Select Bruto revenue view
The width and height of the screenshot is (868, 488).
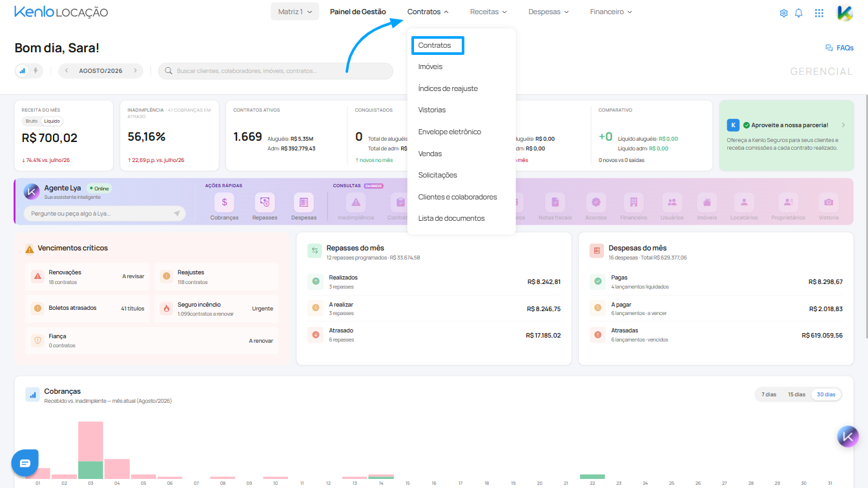(x=31, y=121)
